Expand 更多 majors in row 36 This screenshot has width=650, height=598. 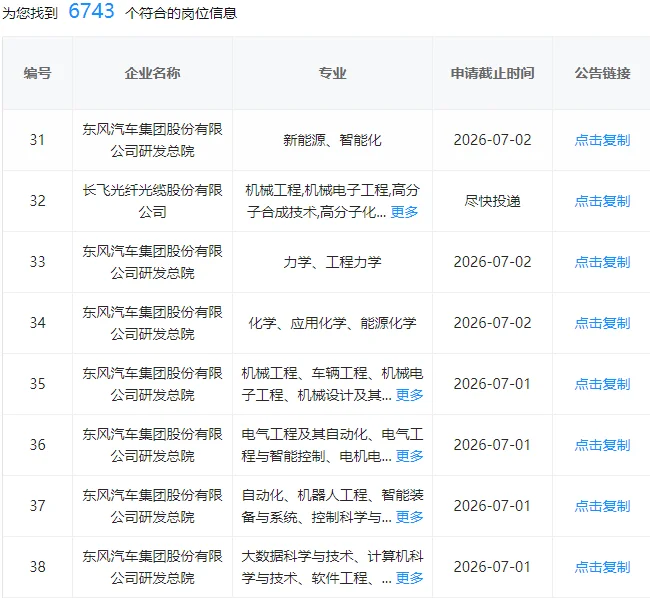(x=410, y=455)
